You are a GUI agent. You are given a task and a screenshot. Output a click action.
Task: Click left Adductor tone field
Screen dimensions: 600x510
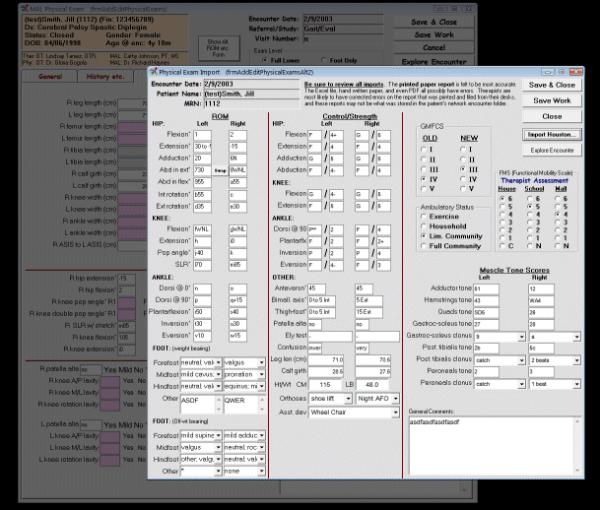[486, 289]
